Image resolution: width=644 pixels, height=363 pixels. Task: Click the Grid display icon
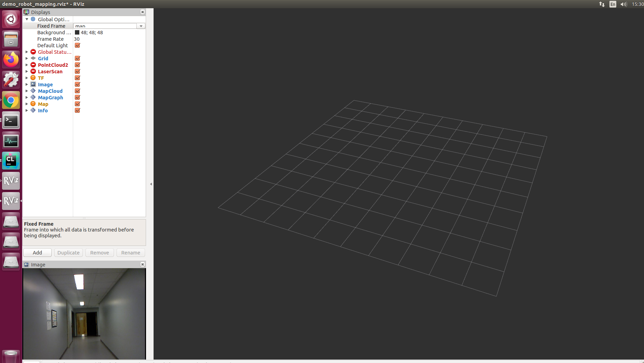coord(33,58)
